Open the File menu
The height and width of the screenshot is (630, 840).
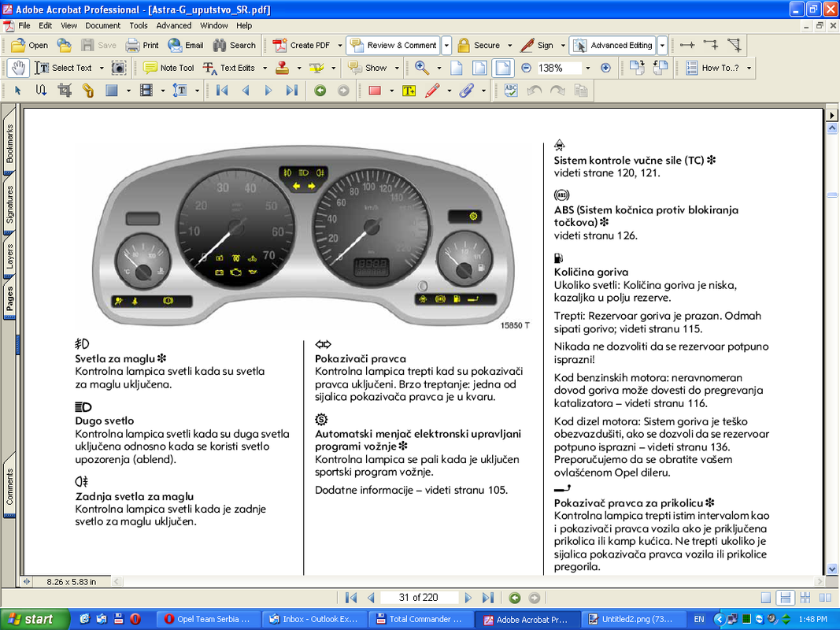pos(24,25)
